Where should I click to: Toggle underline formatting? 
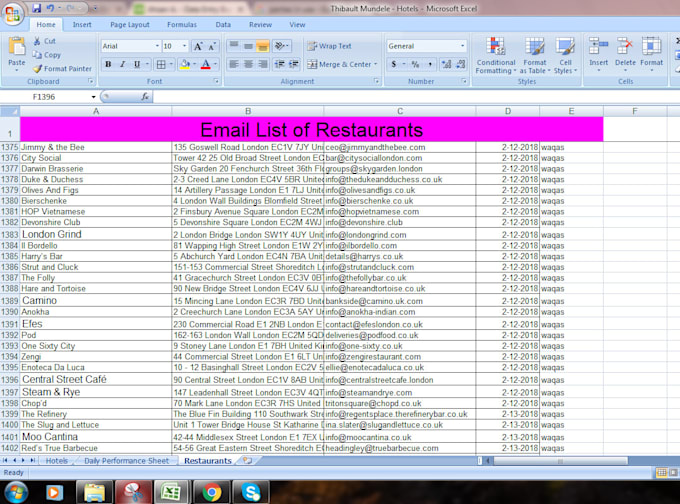pyautogui.click(x=137, y=64)
